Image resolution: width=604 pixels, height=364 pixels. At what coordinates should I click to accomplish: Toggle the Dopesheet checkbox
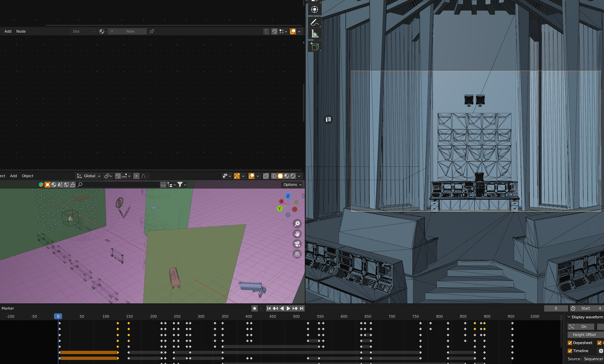570,343
